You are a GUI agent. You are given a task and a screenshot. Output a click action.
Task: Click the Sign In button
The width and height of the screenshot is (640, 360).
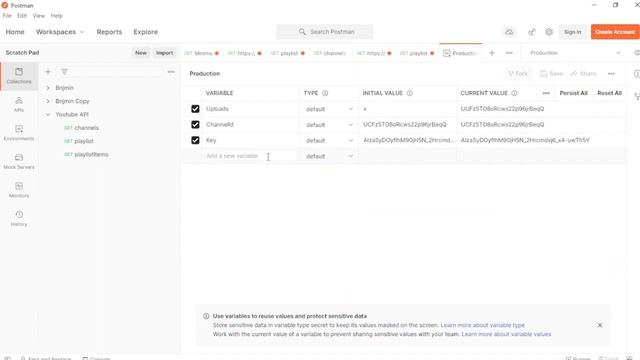click(572, 32)
